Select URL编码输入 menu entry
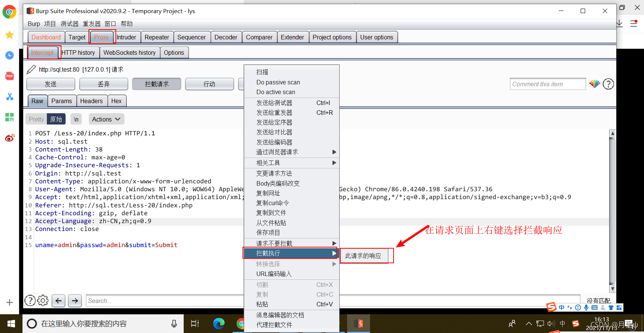Viewport: 644px width, 333px height. tap(292, 274)
